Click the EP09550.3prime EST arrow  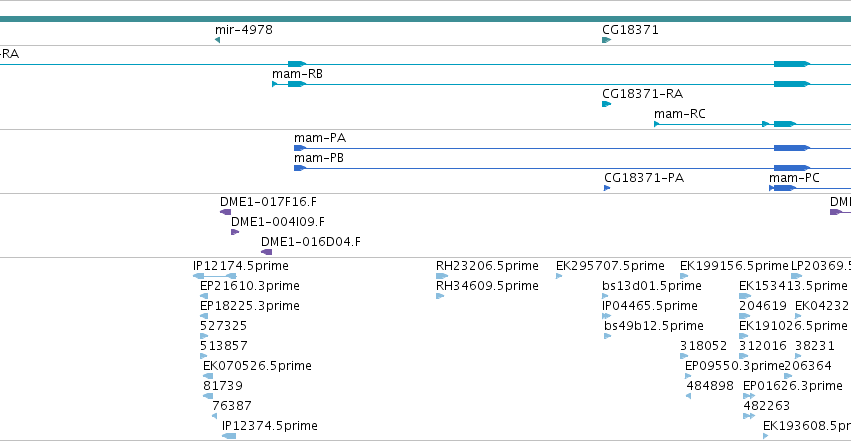(688, 376)
